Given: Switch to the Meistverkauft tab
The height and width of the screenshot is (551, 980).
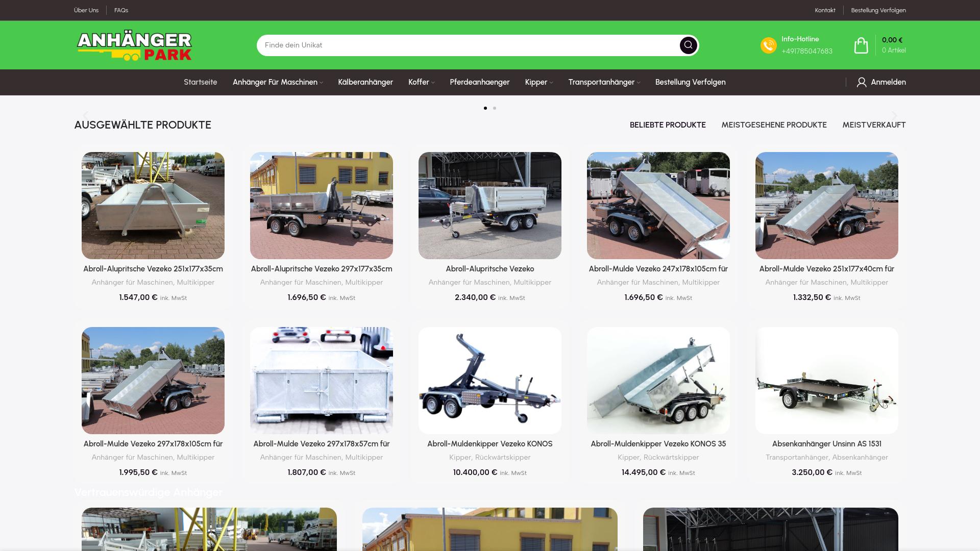Looking at the screenshot, I should point(874,125).
